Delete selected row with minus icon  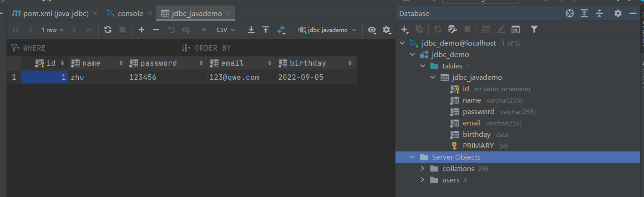click(x=156, y=30)
